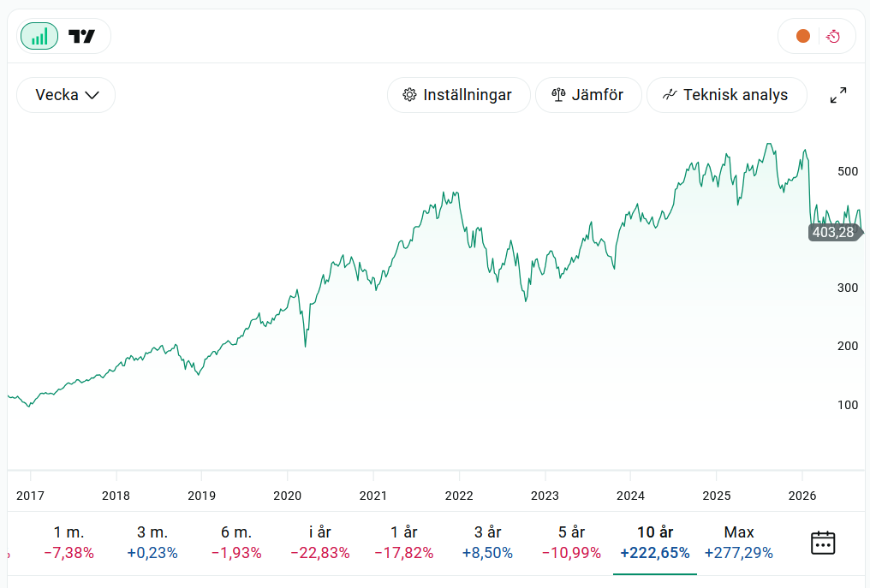Click the 403,28 current price label

tap(834, 232)
